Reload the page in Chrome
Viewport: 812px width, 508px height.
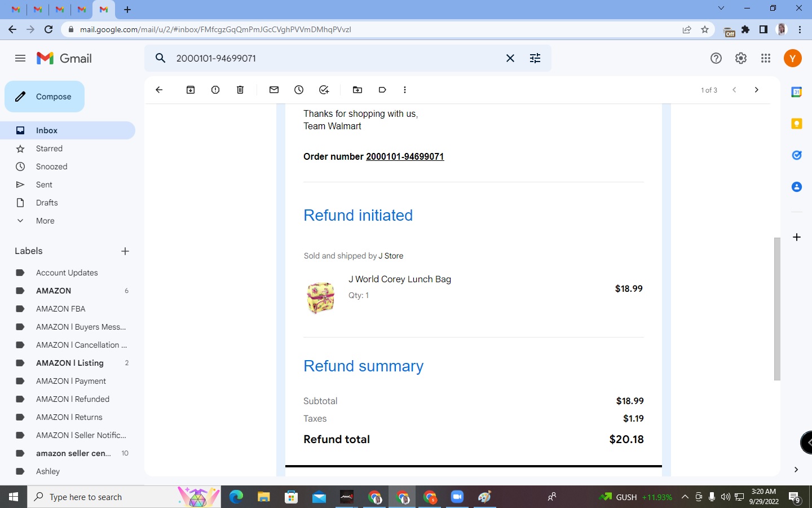coord(48,29)
